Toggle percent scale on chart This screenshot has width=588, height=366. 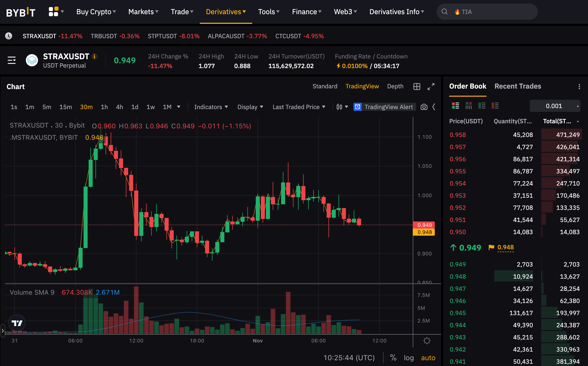coord(393,358)
